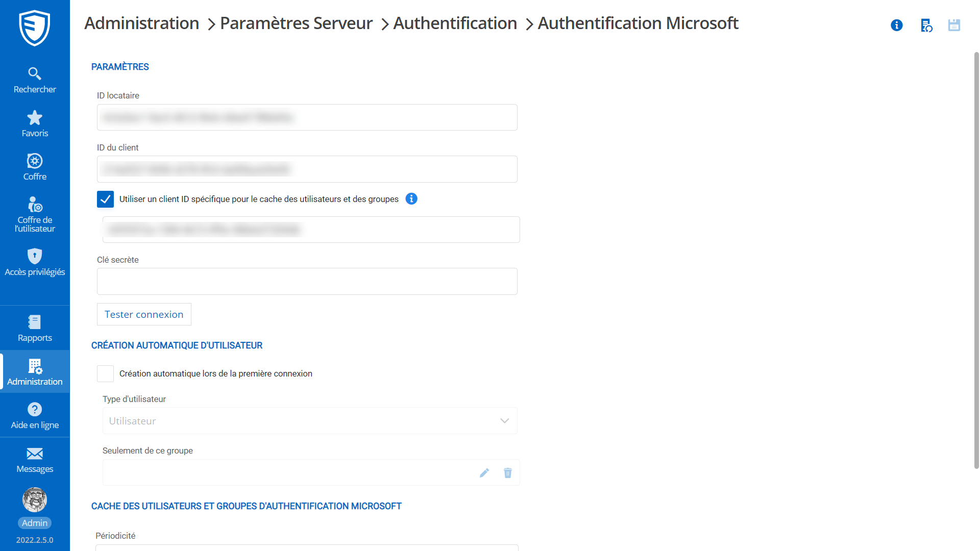The height and width of the screenshot is (551, 980).
Task: Click inside the Clé secrète field
Action: (x=306, y=281)
